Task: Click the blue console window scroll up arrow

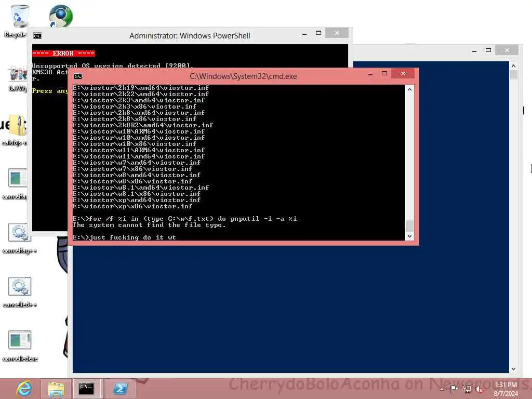Action: [x=513, y=66]
